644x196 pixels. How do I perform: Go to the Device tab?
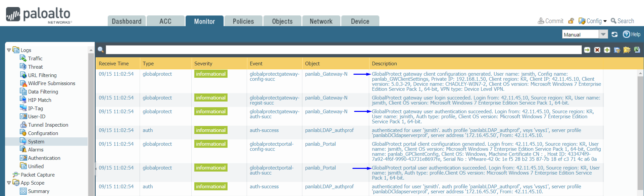tap(360, 21)
